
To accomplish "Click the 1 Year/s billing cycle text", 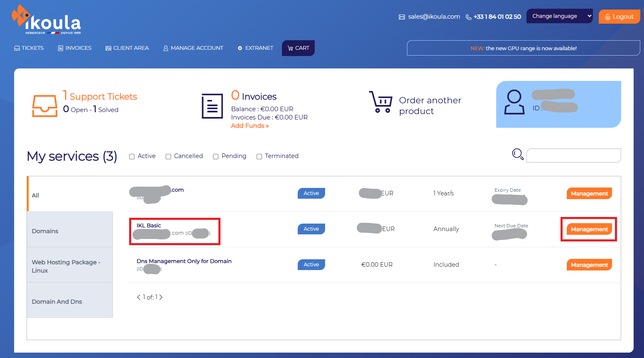I will (443, 193).
